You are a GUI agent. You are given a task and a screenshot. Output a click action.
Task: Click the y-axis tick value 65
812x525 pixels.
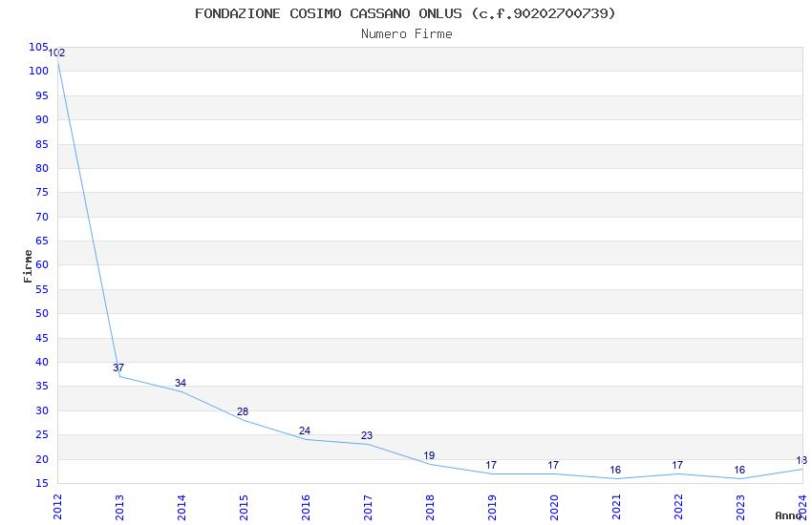pos(42,241)
